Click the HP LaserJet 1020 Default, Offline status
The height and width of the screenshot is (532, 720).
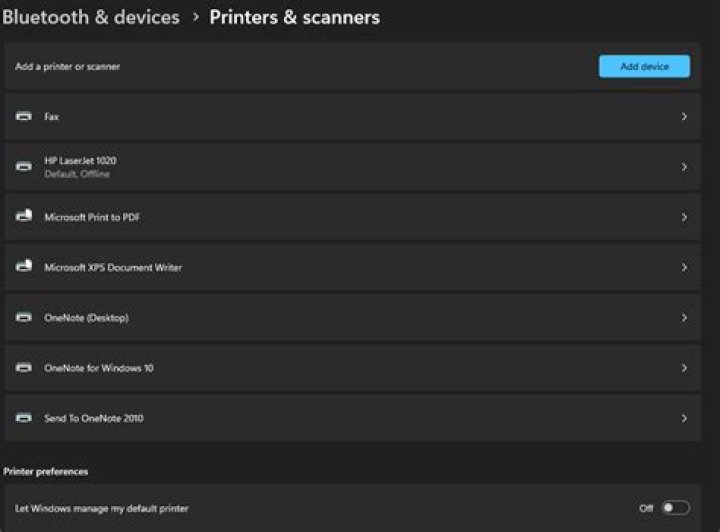(77, 174)
